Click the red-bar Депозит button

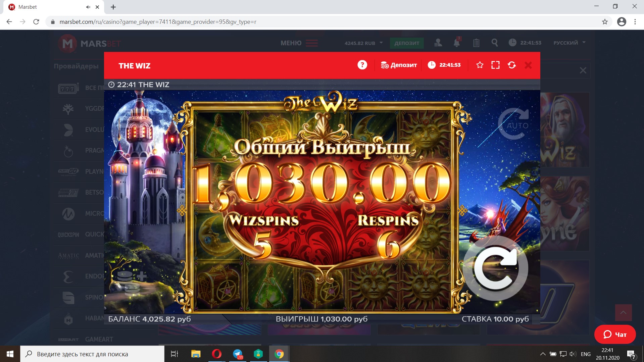click(399, 65)
